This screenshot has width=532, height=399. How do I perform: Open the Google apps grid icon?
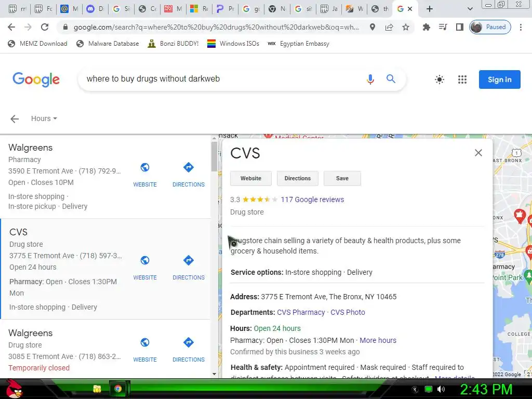point(462,79)
